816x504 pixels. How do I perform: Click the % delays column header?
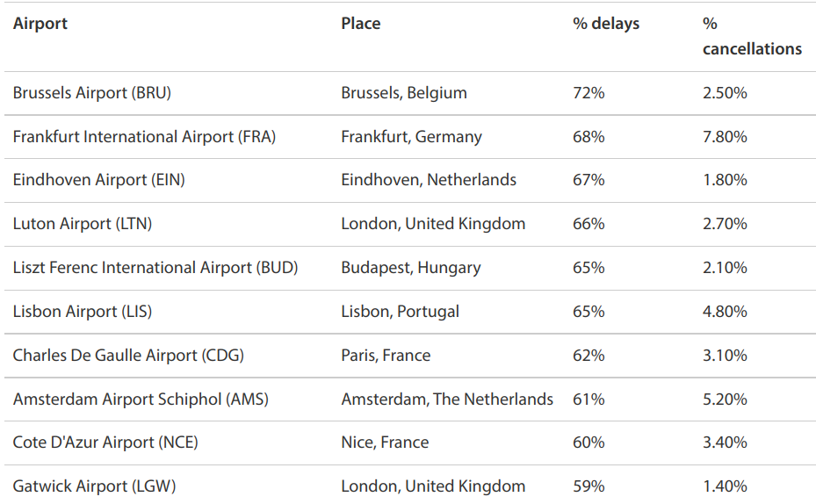(606, 24)
